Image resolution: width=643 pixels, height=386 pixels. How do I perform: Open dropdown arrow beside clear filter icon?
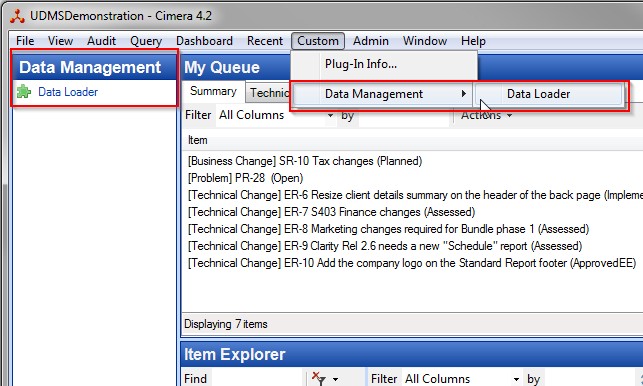pyautogui.click(x=335, y=379)
